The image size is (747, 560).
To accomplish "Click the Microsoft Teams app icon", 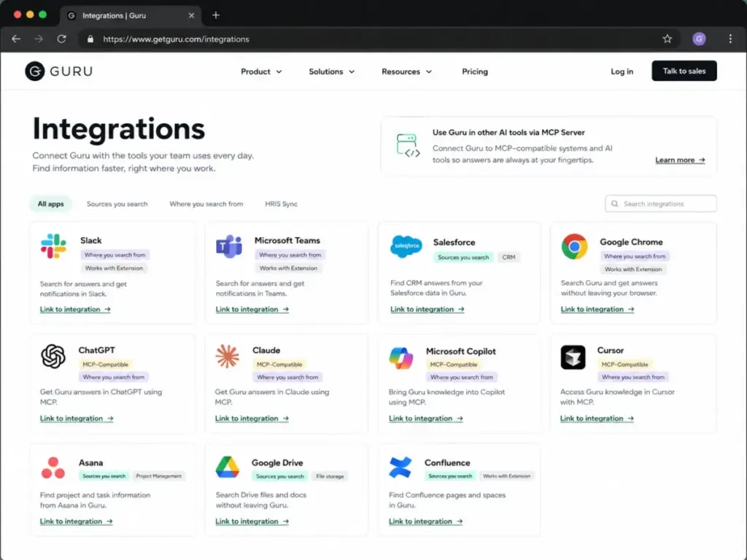I will coord(229,246).
